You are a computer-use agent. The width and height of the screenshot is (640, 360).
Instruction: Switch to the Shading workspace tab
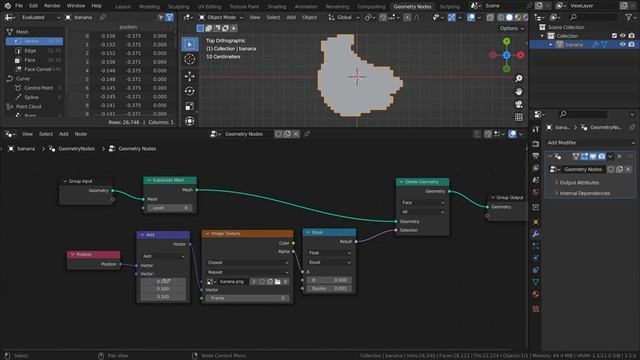tap(276, 7)
